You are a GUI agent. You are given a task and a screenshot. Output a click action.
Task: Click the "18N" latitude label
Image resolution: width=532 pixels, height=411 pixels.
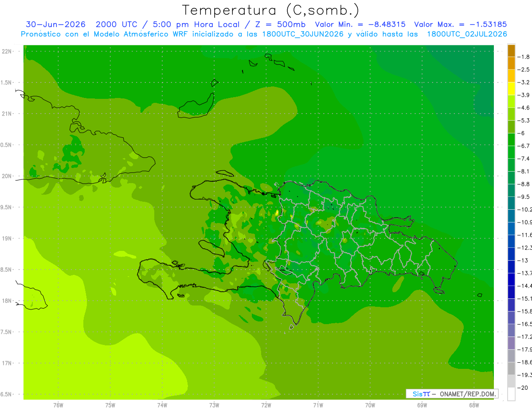click(x=7, y=301)
